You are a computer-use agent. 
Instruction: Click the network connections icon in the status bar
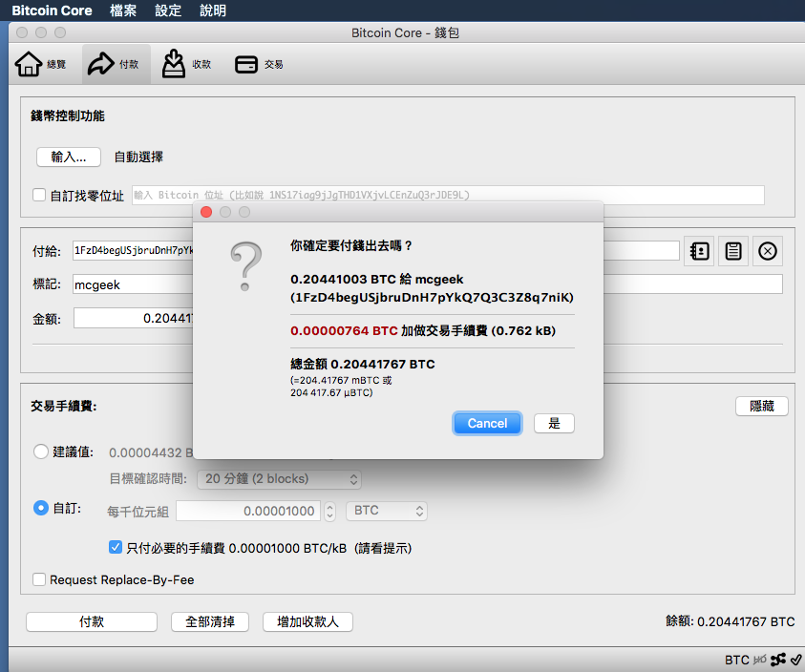pyautogui.click(x=778, y=660)
